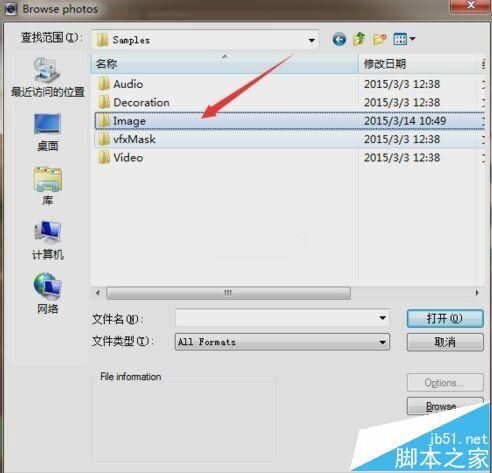Click the horizontal scrollbar thumb

228,293
